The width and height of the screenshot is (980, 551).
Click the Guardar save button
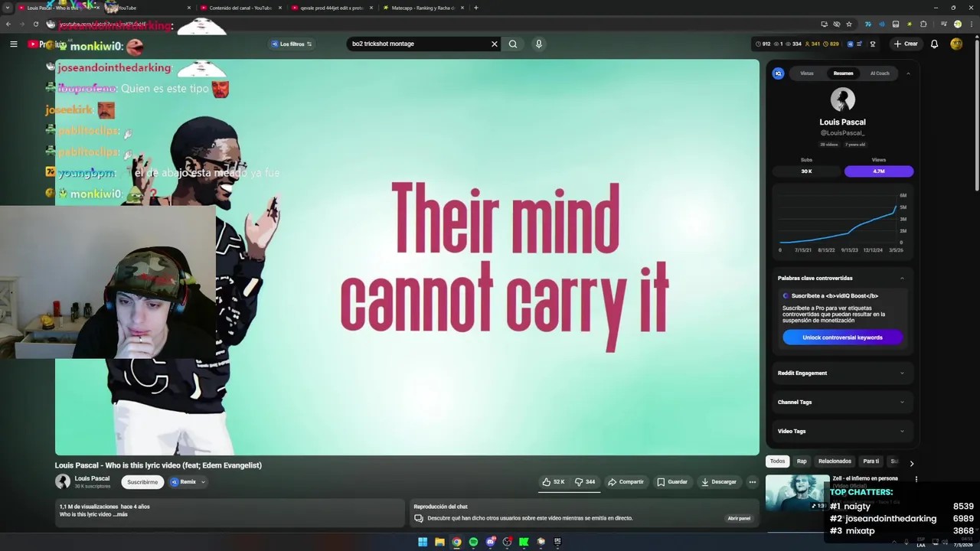click(672, 482)
